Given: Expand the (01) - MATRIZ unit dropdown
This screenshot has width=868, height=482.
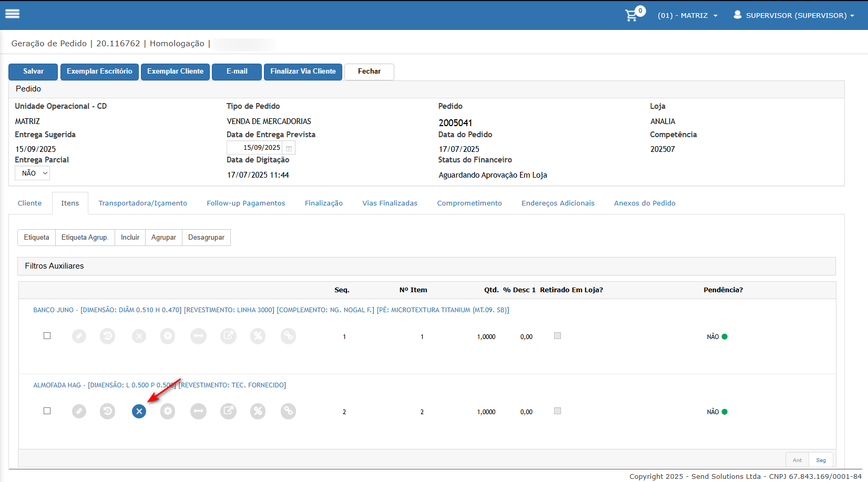Looking at the screenshot, I should tap(688, 16).
